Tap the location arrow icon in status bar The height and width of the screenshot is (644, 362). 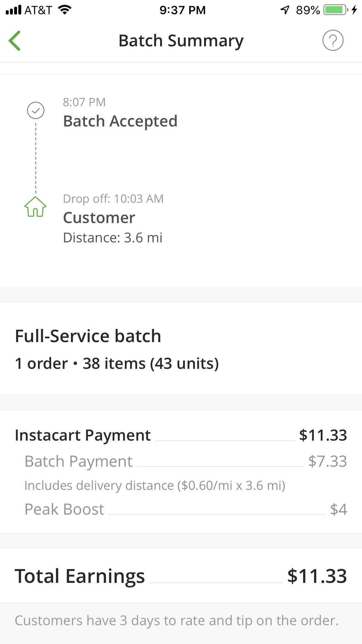tap(285, 10)
